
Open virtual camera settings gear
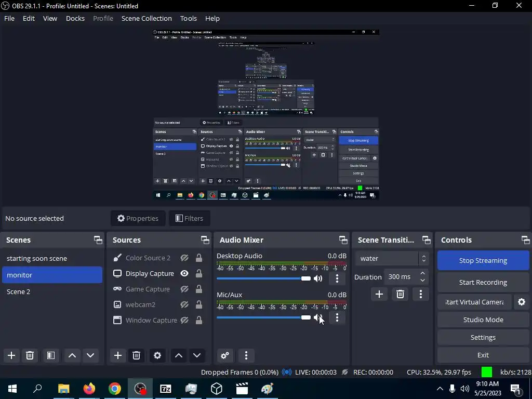(x=522, y=302)
